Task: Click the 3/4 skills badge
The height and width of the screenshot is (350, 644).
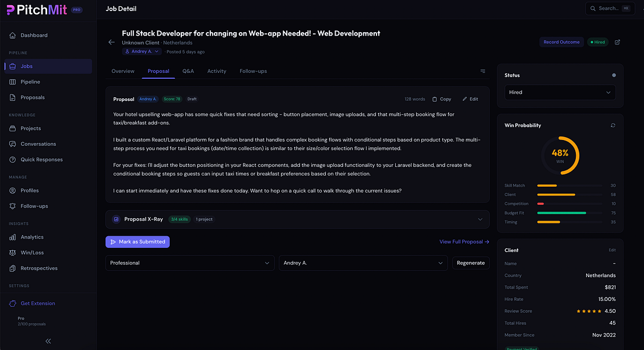Action: (180, 219)
